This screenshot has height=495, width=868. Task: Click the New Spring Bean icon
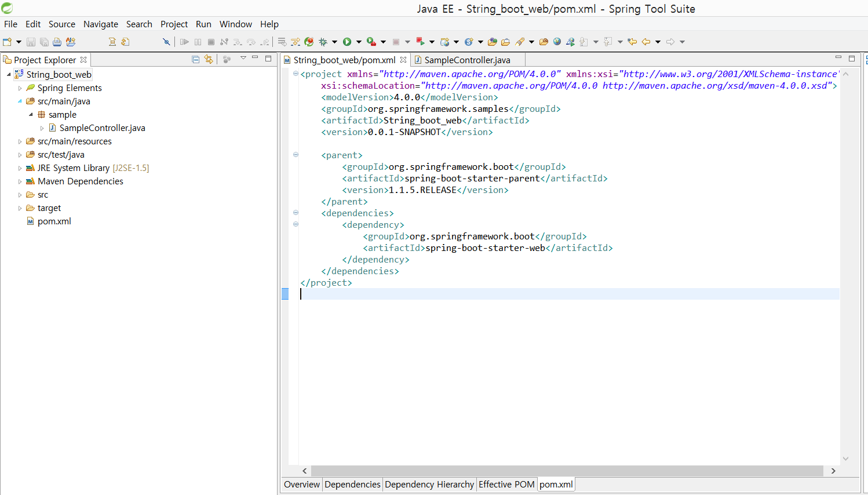469,42
